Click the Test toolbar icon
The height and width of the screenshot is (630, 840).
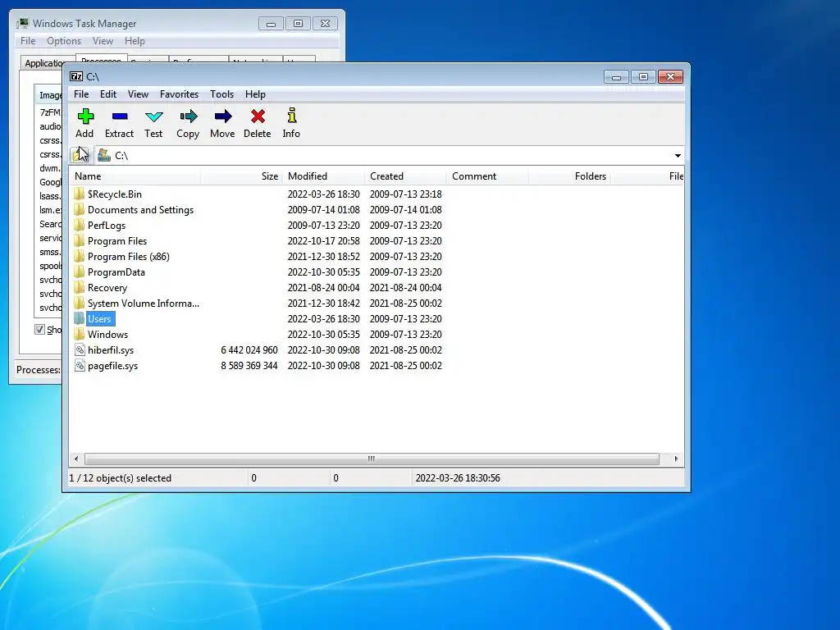(153, 116)
